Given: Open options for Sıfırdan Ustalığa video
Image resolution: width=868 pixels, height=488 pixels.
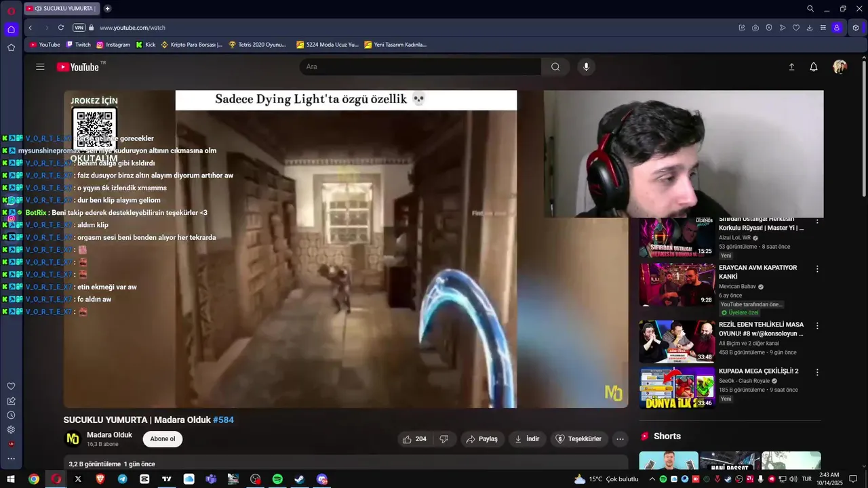Looking at the screenshot, I should coord(817,221).
